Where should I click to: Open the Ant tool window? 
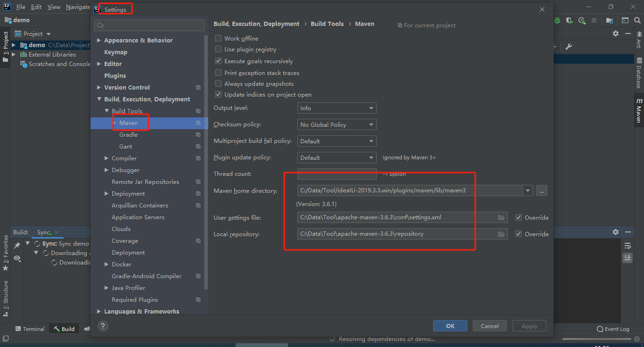coord(639,40)
